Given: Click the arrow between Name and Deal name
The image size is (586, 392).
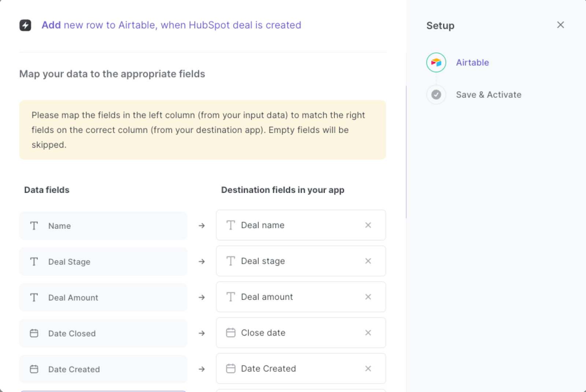Looking at the screenshot, I should point(201,226).
